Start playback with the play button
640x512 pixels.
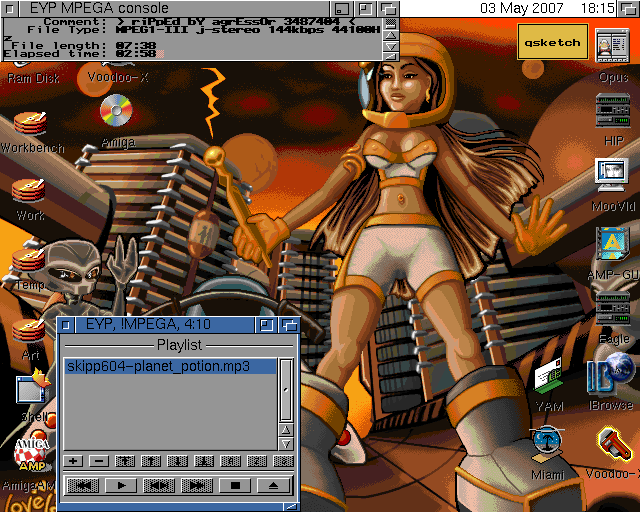121,485
